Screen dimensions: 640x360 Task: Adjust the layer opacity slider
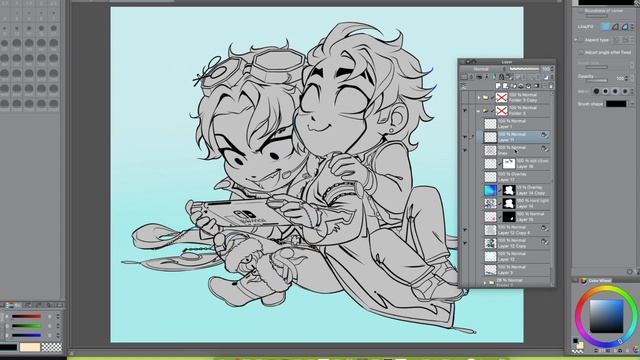click(524, 69)
